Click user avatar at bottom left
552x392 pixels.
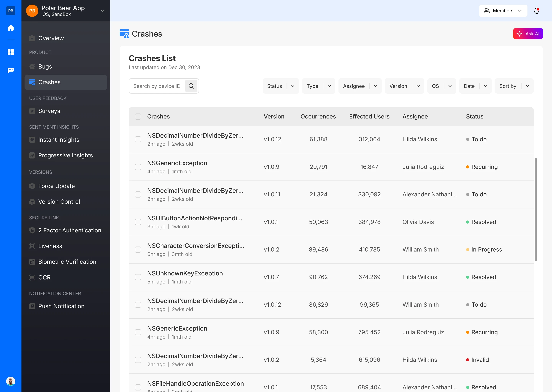point(11,381)
